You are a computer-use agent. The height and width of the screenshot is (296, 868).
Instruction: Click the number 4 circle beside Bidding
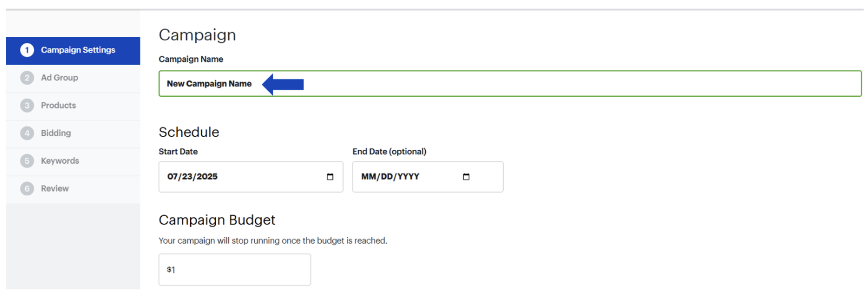tap(27, 133)
